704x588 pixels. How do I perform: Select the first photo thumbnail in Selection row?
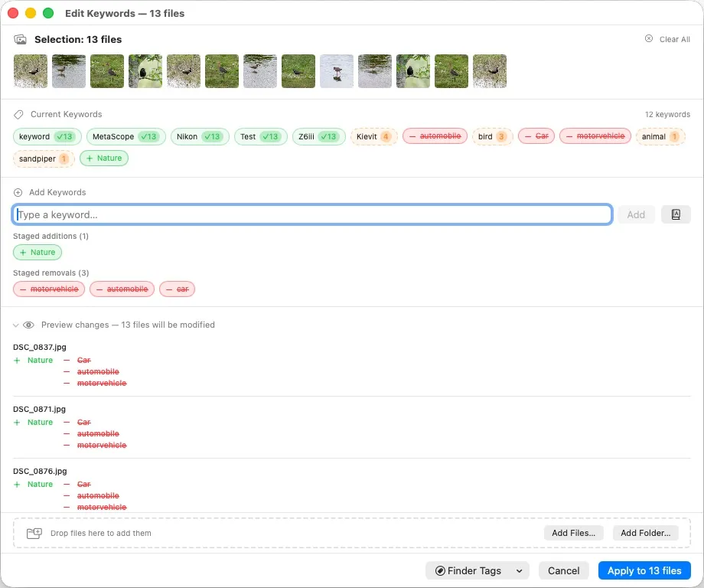30,71
